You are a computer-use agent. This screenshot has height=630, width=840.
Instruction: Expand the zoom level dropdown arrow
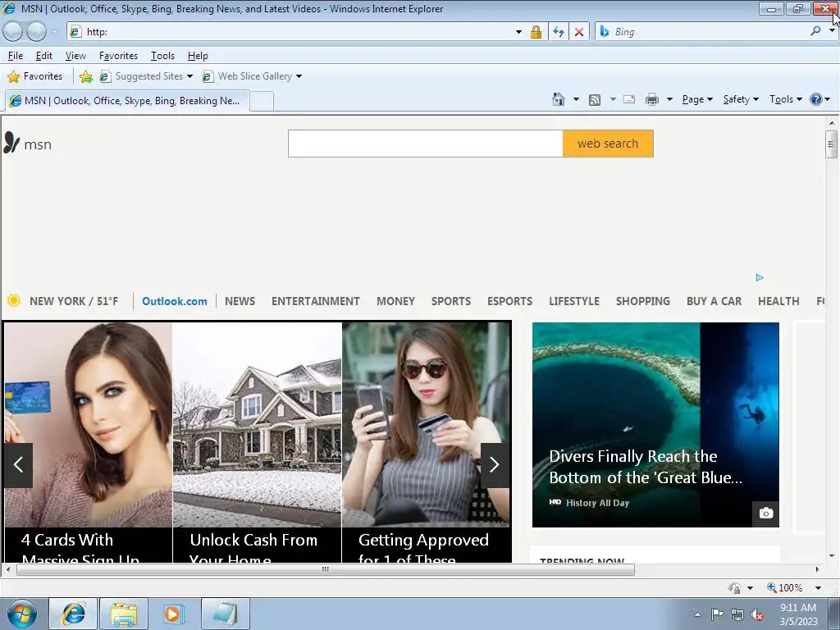pyautogui.click(x=818, y=587)
